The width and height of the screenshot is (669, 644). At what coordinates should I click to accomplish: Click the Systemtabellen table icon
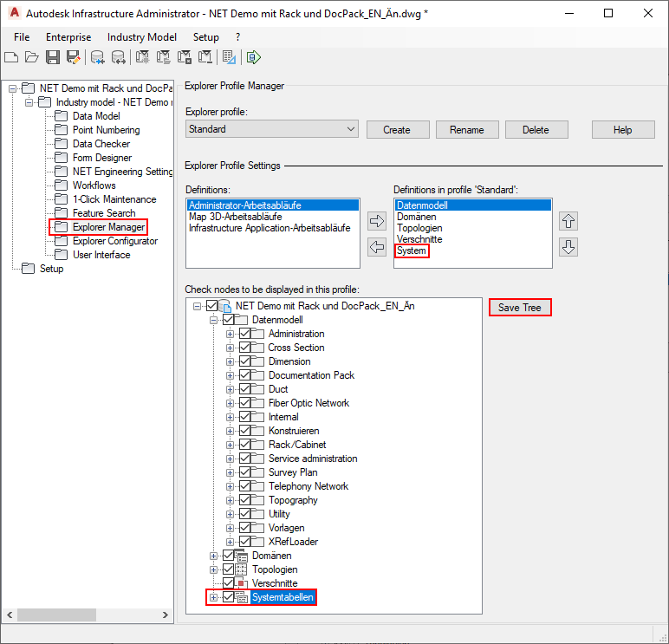[x=242, y=597]
